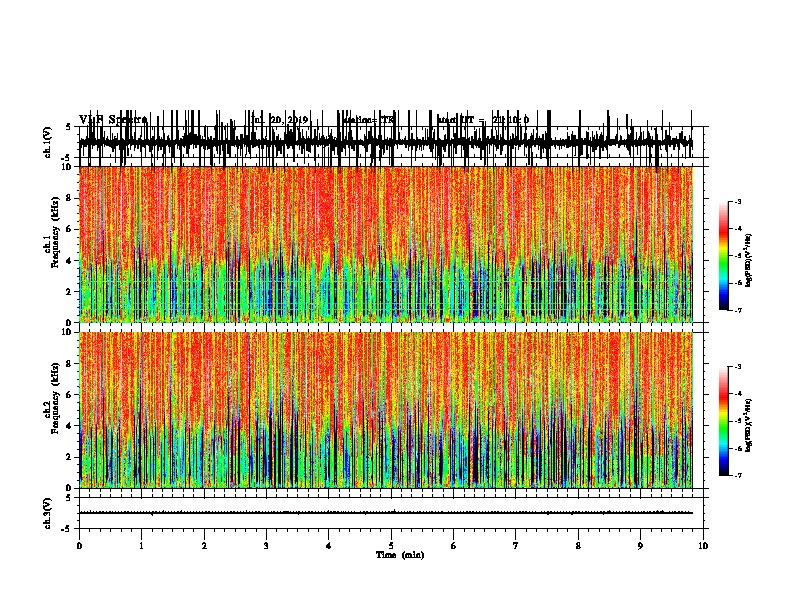Click the time axis tick label '5'
Screen dimensions: 792x612
click(x=391, y=546)
